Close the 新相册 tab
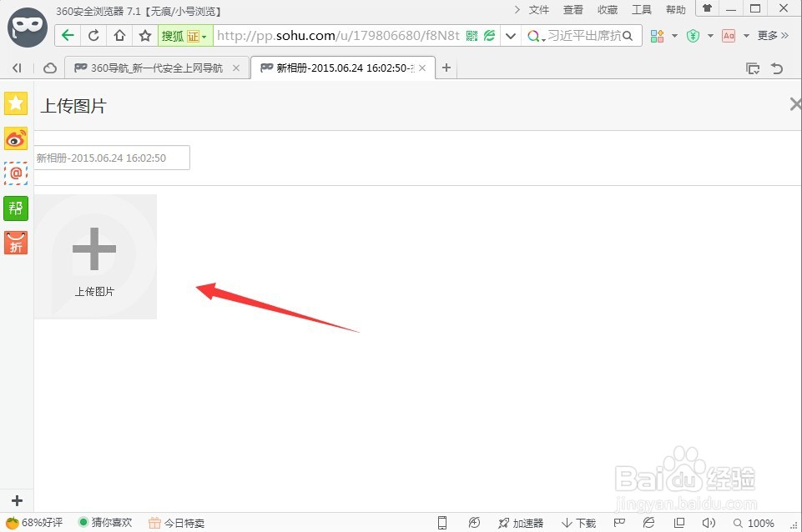Viewport: 802px width, 532px height. point(422,68)
